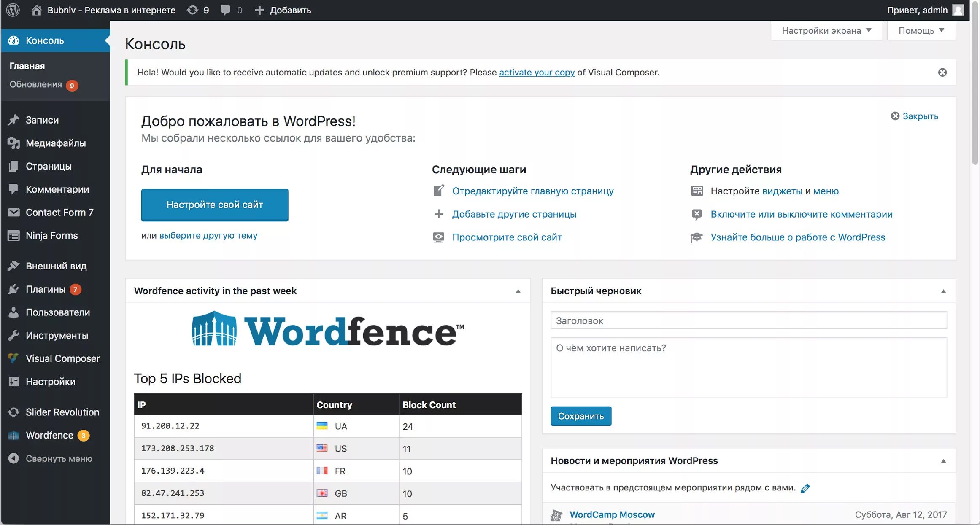Click the Bubniv - Реклама в интернете site name

111,10
